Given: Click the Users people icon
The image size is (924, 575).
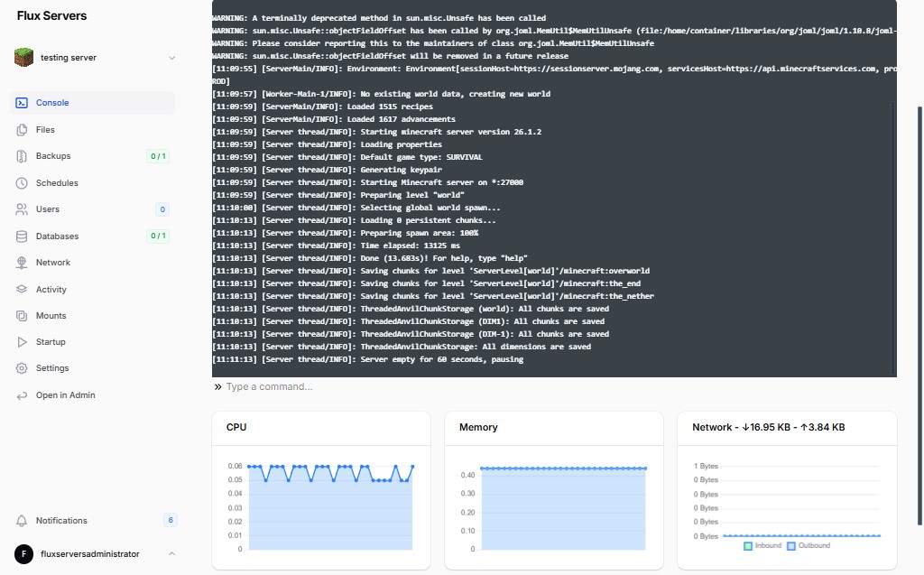Looking at the screenshot, I should click(22, 209).
